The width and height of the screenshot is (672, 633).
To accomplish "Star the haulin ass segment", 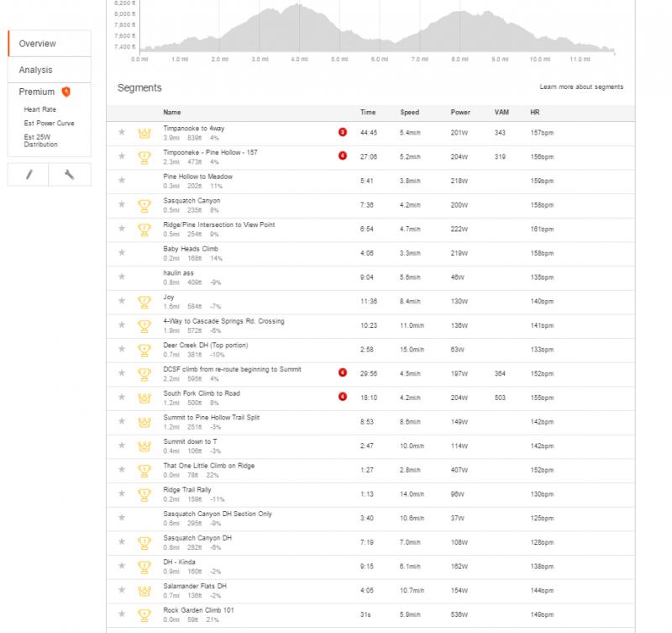I will [122, 277].
